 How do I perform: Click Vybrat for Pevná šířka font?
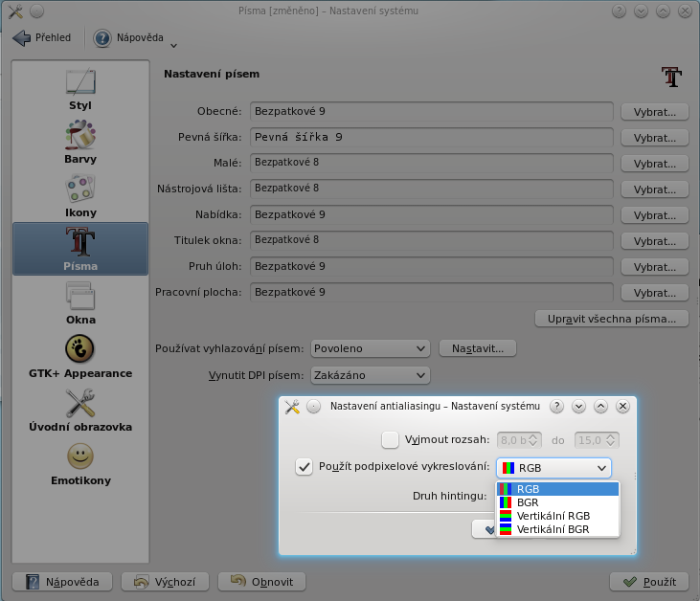[654, 138]
